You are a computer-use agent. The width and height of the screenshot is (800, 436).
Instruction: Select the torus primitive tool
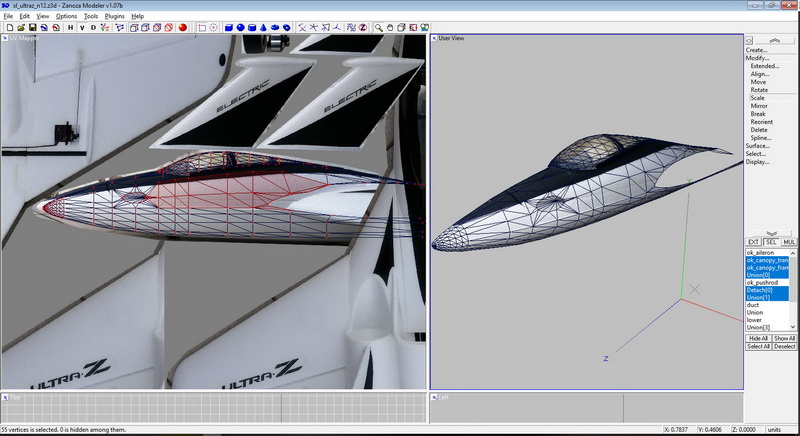tap(275, 28)
